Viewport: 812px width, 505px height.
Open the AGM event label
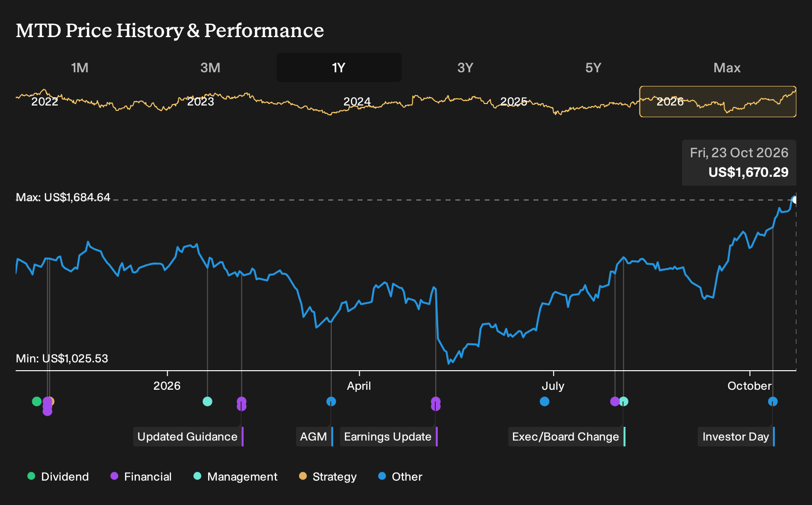(315, 437)
